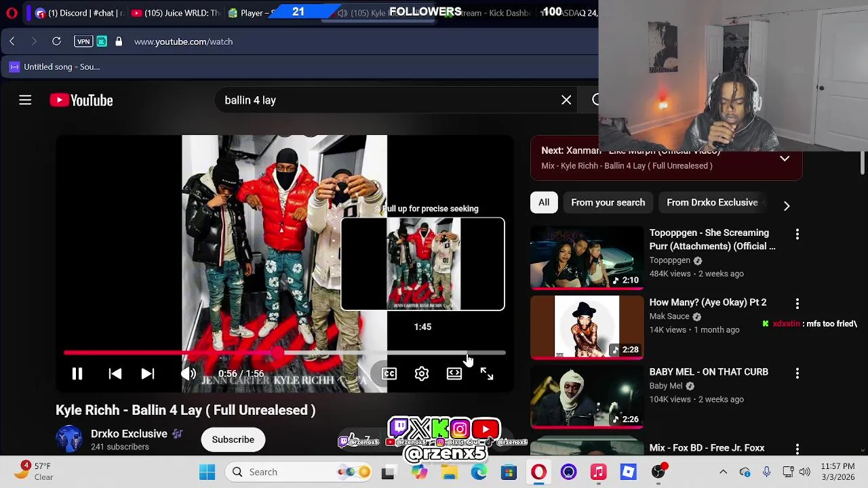The width and height of the screenshot is (868, 488).
Task: Open the Topoppgen channel name
Action: point(669,260)
